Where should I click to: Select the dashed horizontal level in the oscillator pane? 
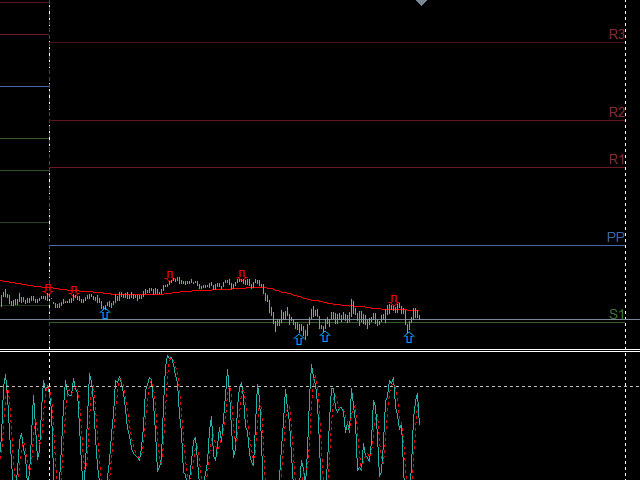coord(320,386)
